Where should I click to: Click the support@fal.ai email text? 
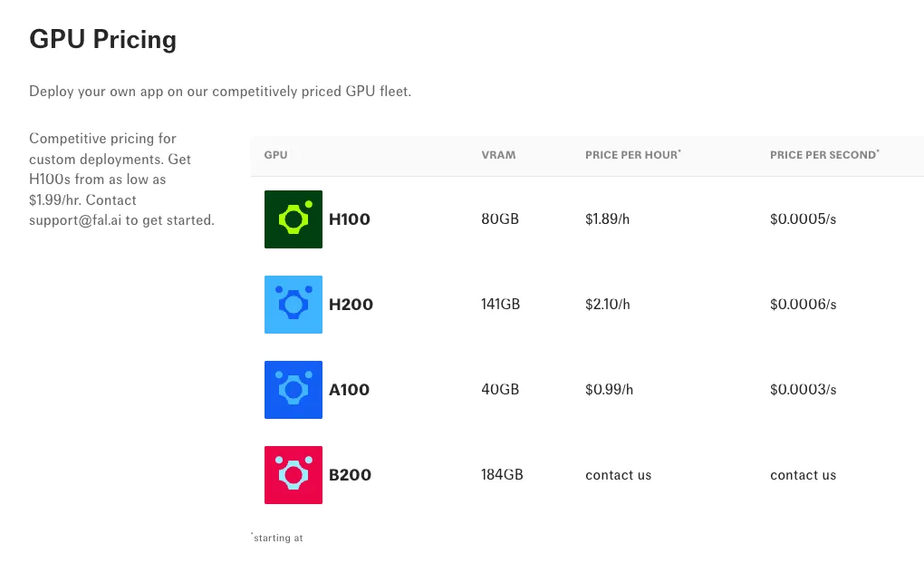(75, 220)
